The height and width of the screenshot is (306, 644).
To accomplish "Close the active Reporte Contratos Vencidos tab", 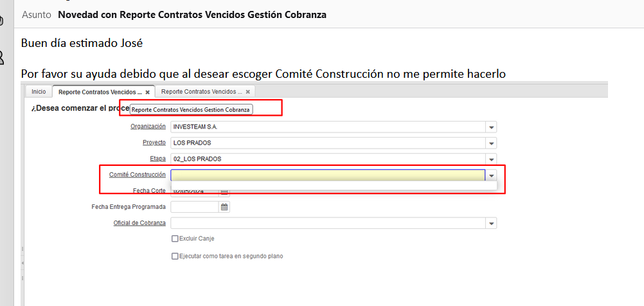I will 148,92.
